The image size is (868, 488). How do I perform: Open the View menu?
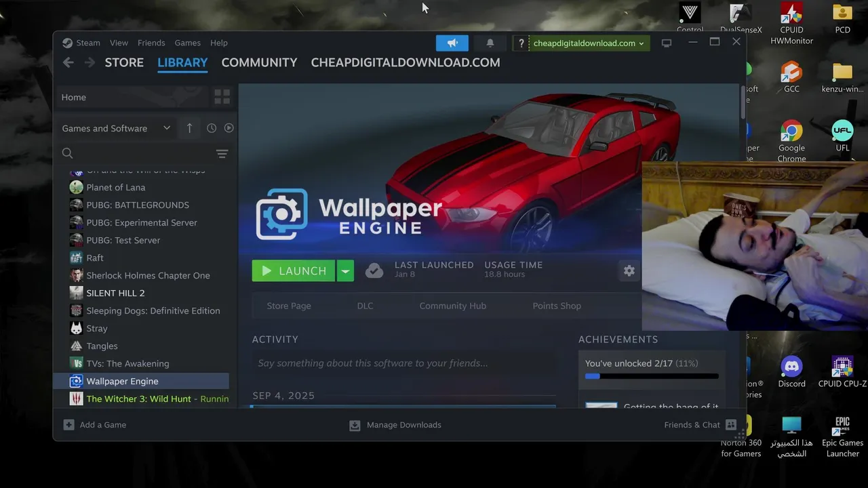coord(119,43)
